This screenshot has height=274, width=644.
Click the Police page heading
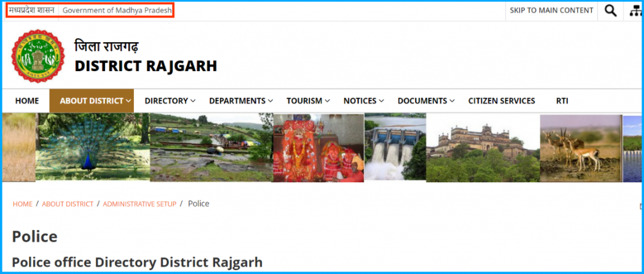35,237
